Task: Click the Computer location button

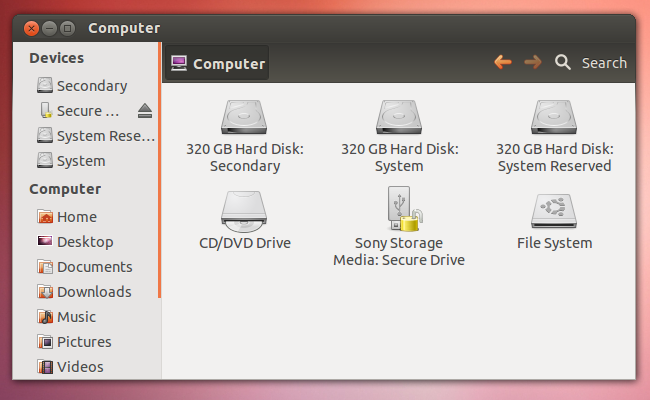Action: (x=219, y=63)
